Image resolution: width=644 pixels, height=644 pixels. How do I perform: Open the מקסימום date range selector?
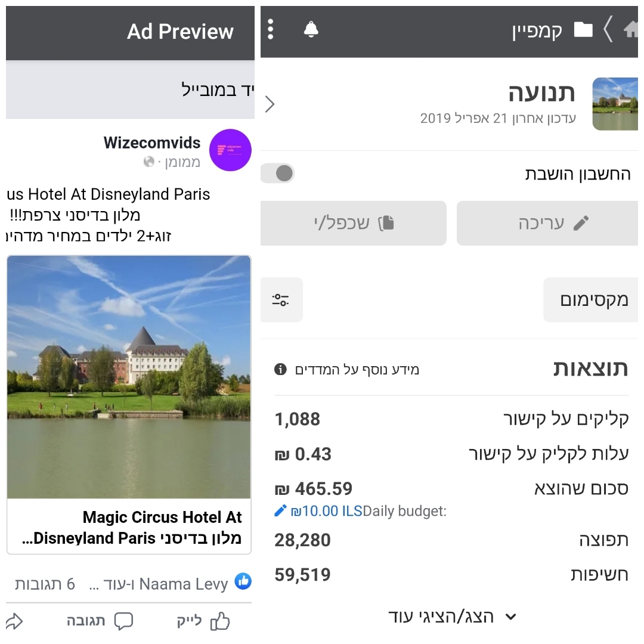[x=590, y=299]
